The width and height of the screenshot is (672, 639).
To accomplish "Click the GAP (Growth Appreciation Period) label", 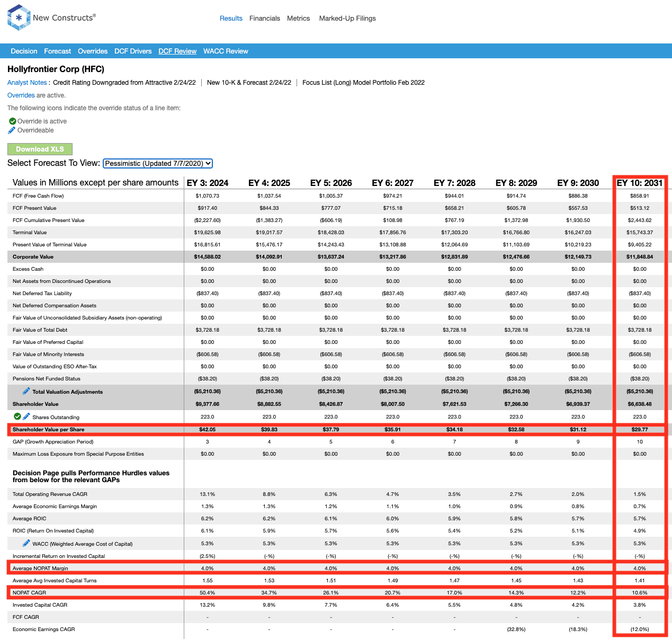I will tap(53, 442).
